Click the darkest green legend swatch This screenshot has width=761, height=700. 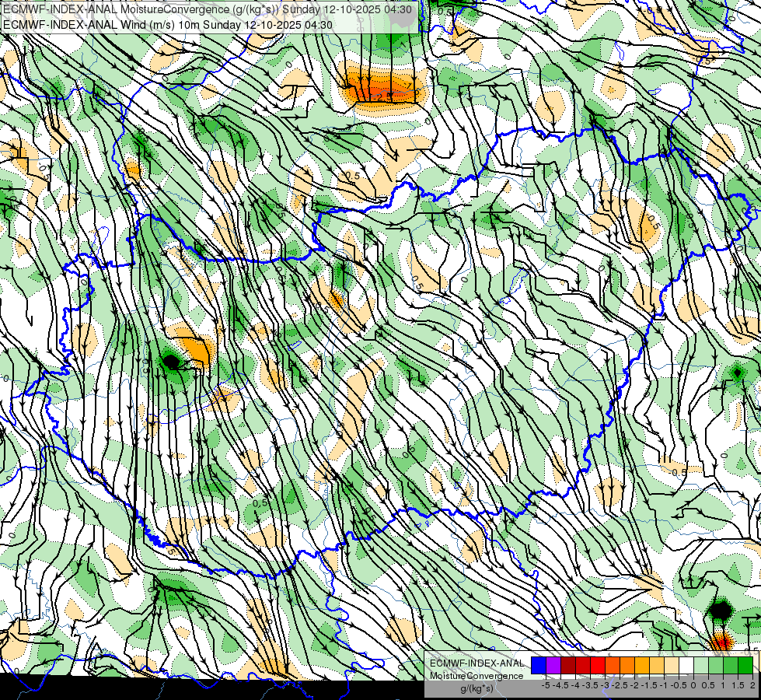click(x=745, y=666)
